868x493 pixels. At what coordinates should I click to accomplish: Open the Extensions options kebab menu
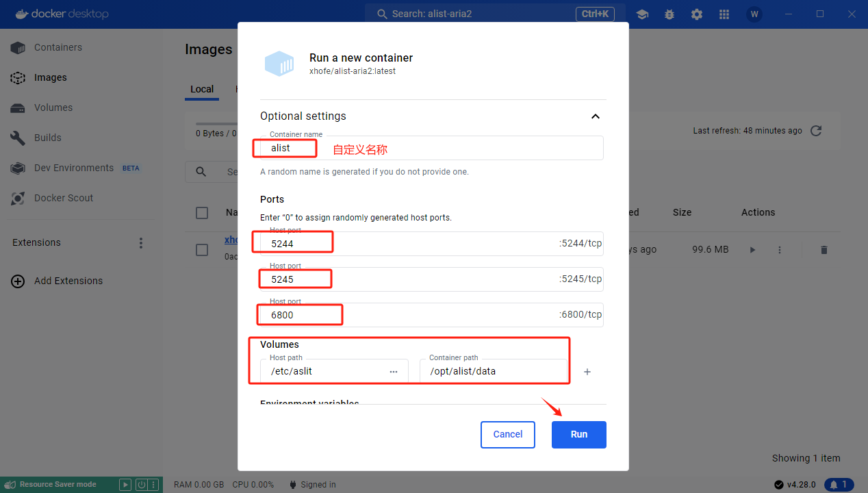[x=140, y=242]
